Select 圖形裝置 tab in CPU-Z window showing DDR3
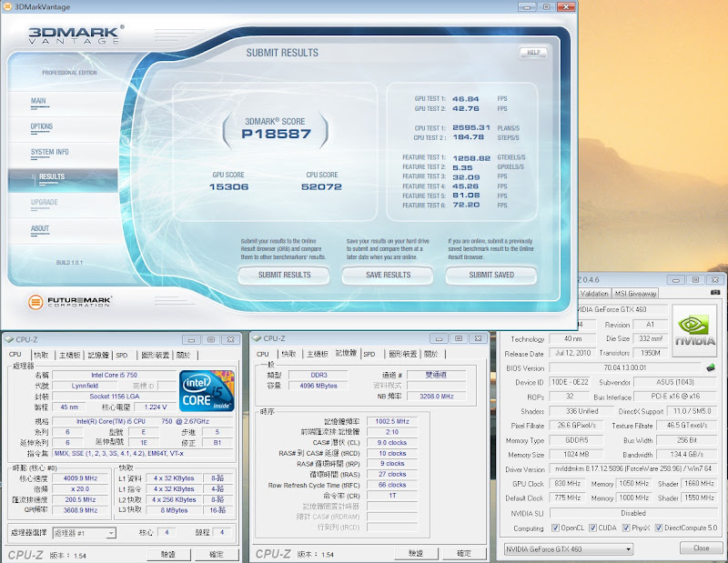 (403, 354)
